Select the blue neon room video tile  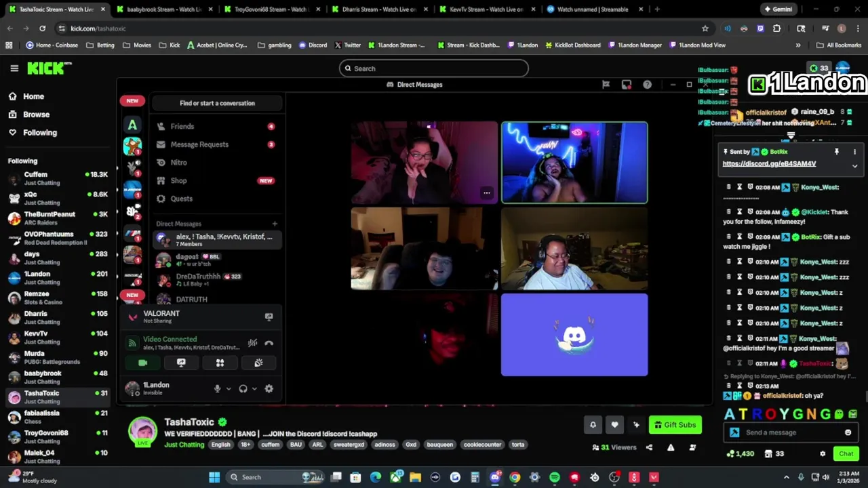(574, 163)
